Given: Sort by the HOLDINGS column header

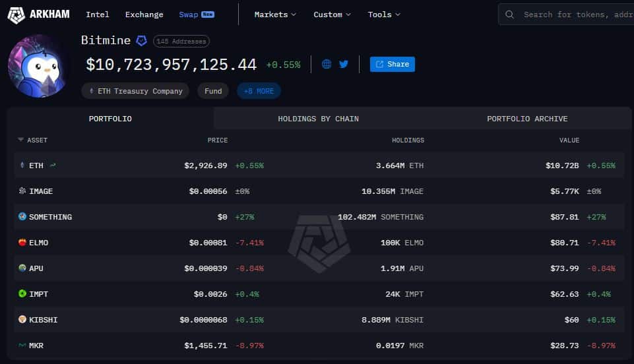Looking at the screenshot, I should [x=408, y=140].
